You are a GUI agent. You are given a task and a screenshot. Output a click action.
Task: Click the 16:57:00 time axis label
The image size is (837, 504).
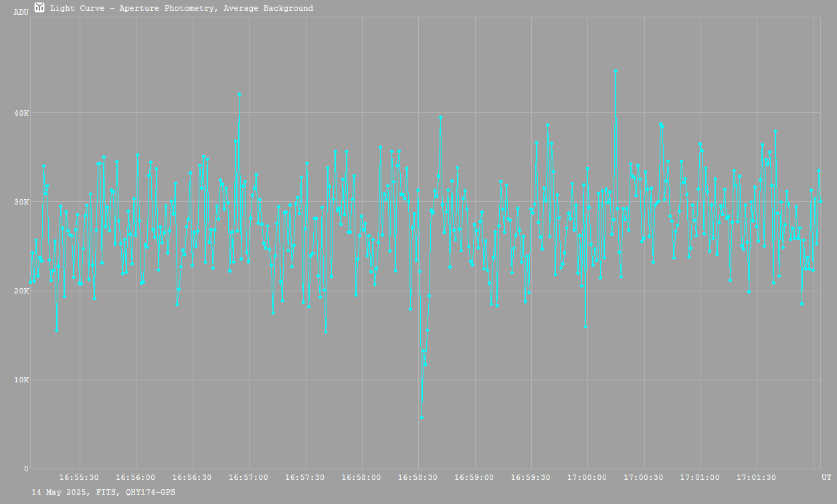click(x=249, y=477)
